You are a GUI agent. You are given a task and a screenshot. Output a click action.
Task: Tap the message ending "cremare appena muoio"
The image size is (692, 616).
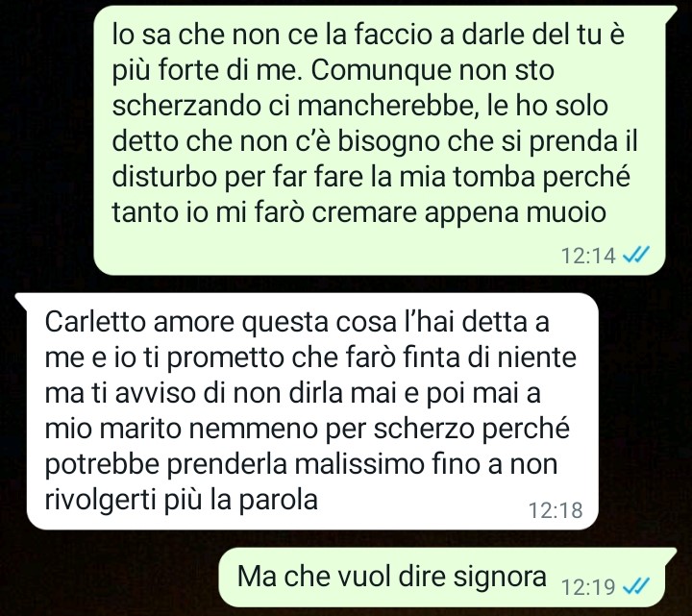(379, 140)
